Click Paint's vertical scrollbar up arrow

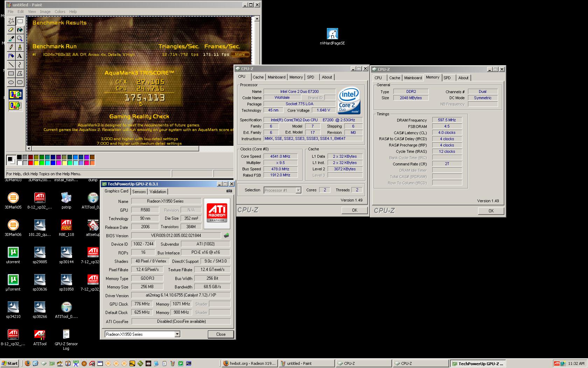coord(257,19)
